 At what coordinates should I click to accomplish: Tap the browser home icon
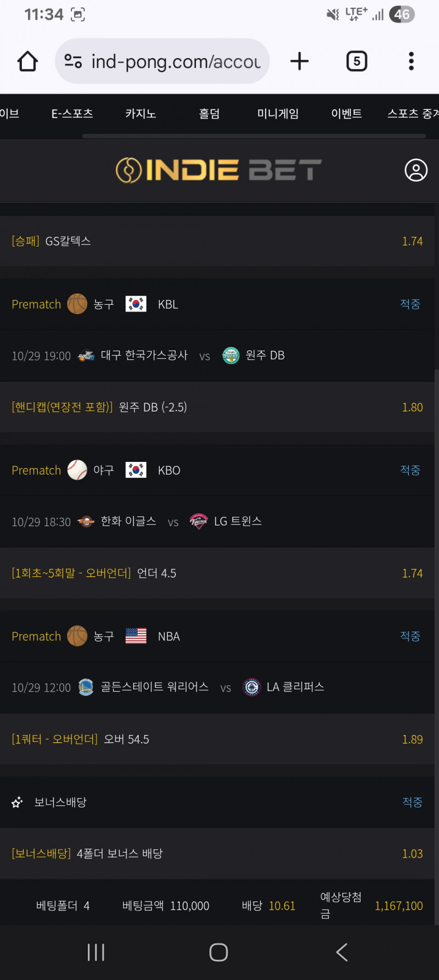[x=27, y=61]
